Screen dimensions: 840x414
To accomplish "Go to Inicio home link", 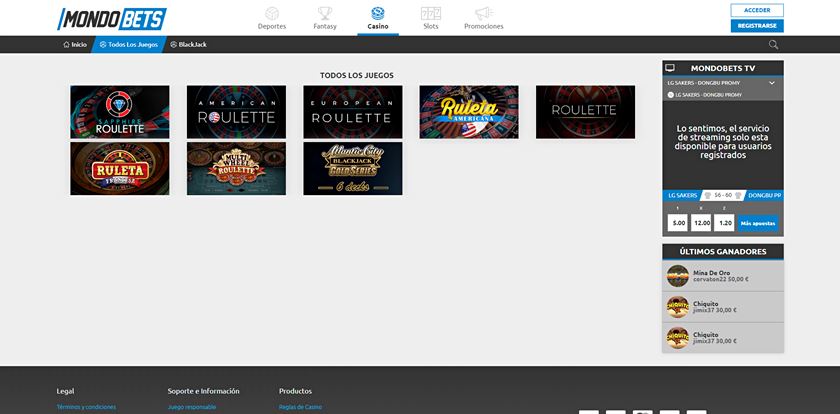I will [74, 44].
